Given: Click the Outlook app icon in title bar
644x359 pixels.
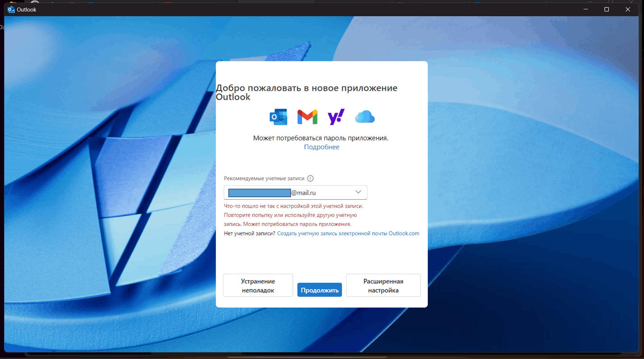Looking at the screenshot, I should (x=11, y=10).
